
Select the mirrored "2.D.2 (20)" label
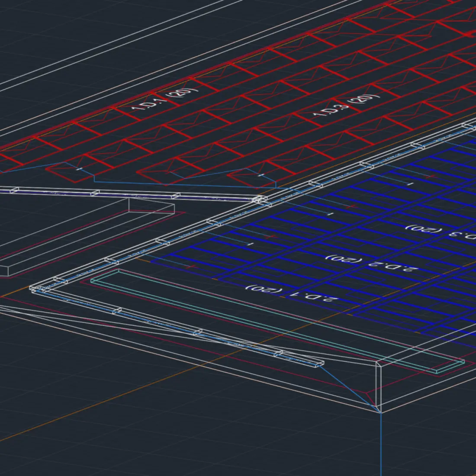pyautogui.click(x=372, y=264)
